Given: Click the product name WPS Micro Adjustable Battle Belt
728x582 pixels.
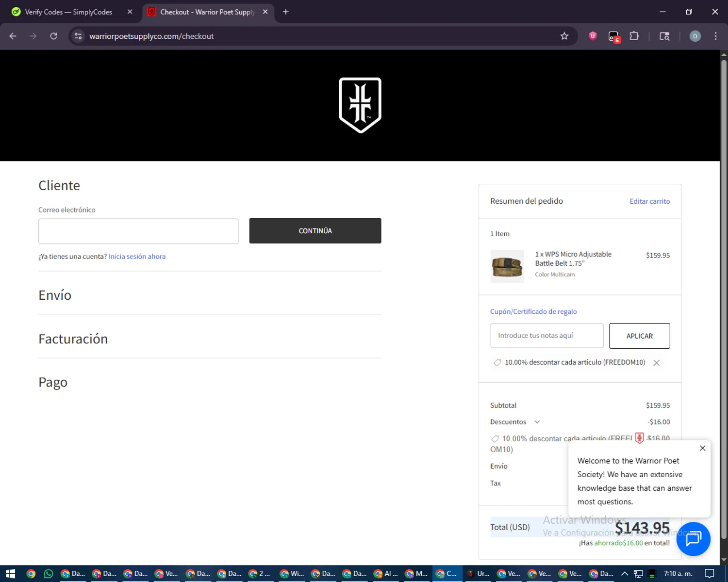Looking at the screenshot, I should pos(573,259).
